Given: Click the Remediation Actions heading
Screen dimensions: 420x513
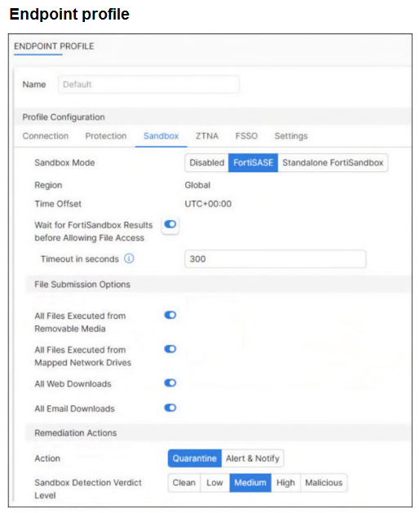Looking at the screenshot, I should pyautogui.click(x=76, y=433).
